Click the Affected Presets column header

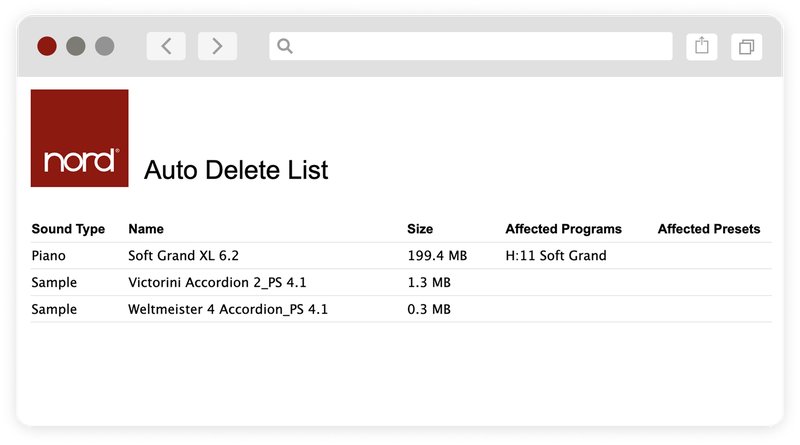pos(709,229)
